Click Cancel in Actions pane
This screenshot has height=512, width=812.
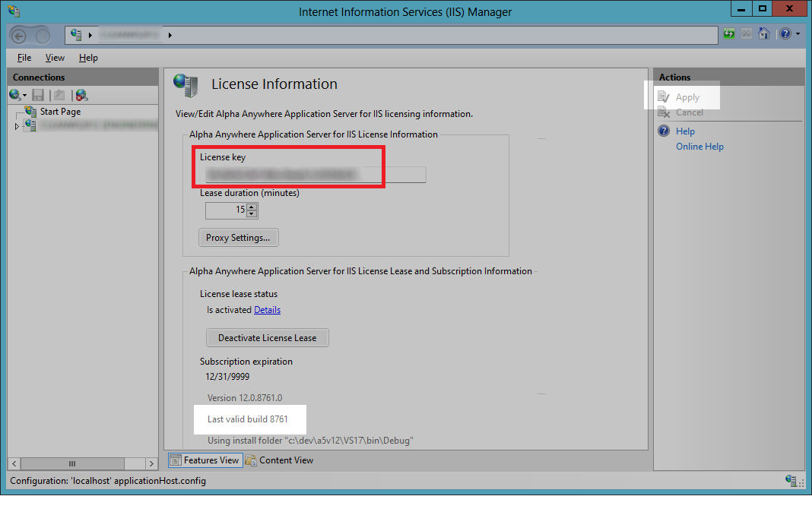[x=690, y=112]
